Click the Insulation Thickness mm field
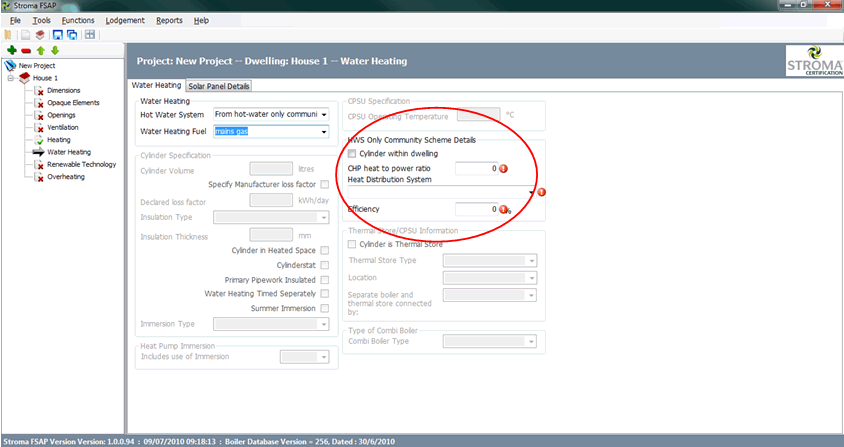 click(x=271, y=235)
